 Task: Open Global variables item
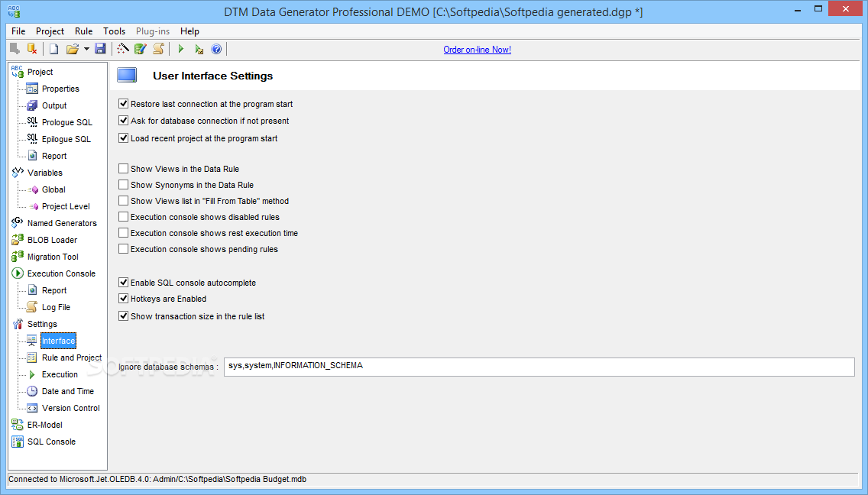click(x=53, y=189)
